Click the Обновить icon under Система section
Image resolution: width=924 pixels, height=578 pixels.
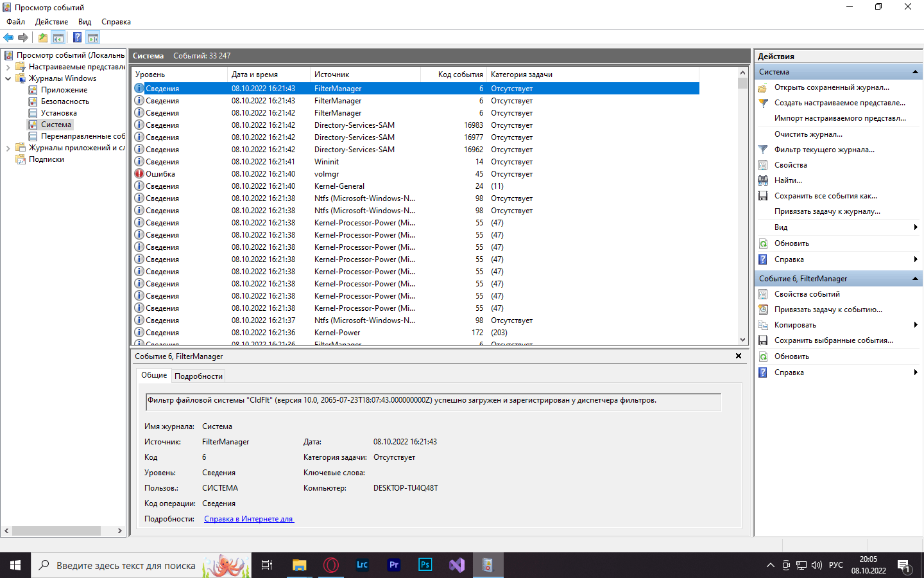click(x=763, y=243)
